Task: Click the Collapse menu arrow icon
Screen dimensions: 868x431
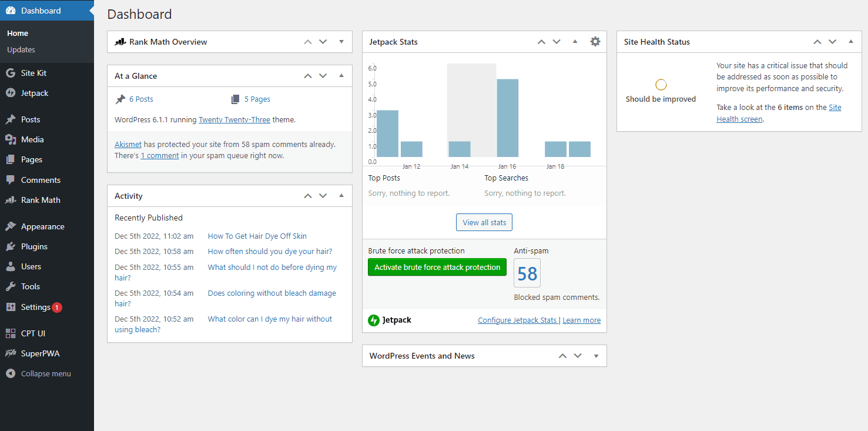Action: pos(11,373)
